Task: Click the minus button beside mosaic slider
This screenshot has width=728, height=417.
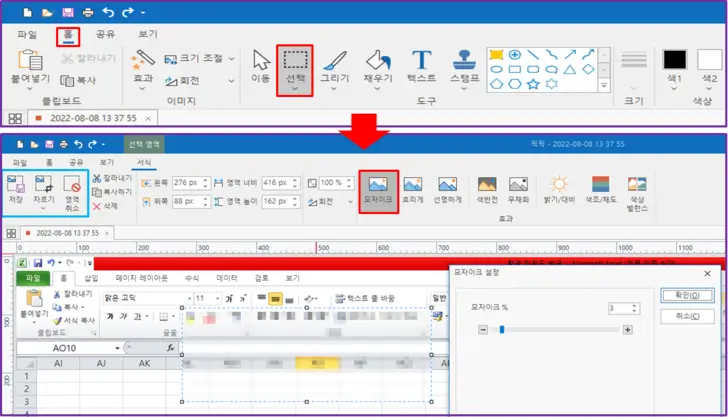Action: [x=483, y=330]
